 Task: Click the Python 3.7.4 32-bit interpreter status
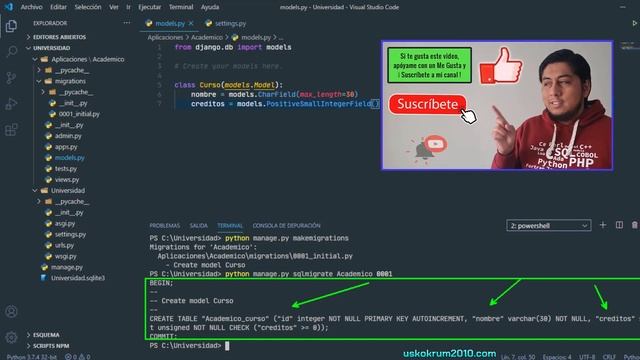coord(31,357)
